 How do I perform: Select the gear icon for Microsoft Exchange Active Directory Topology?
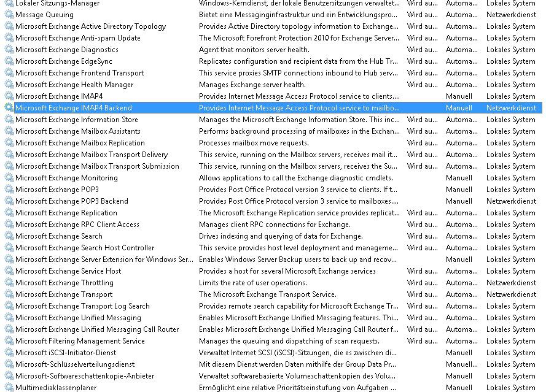(9, 26)
